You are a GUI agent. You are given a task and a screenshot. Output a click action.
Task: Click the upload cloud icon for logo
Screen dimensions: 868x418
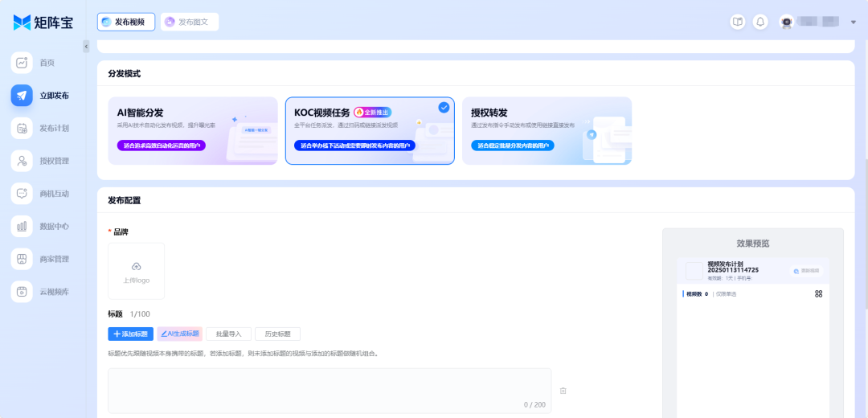coord(136,266)
